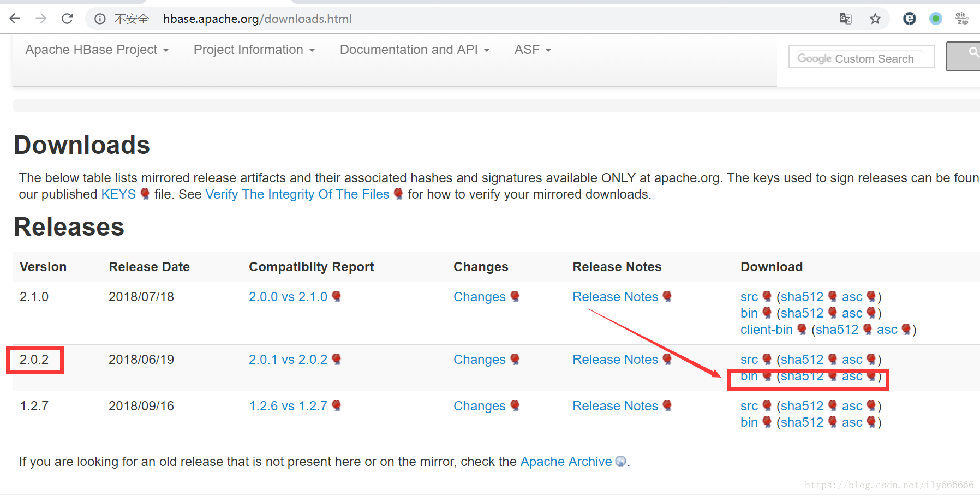This screenshot has width=980, height=496.
Task: Open Changes for version 2.1.0
Action: pyautogui.click(x=480, y=297)
